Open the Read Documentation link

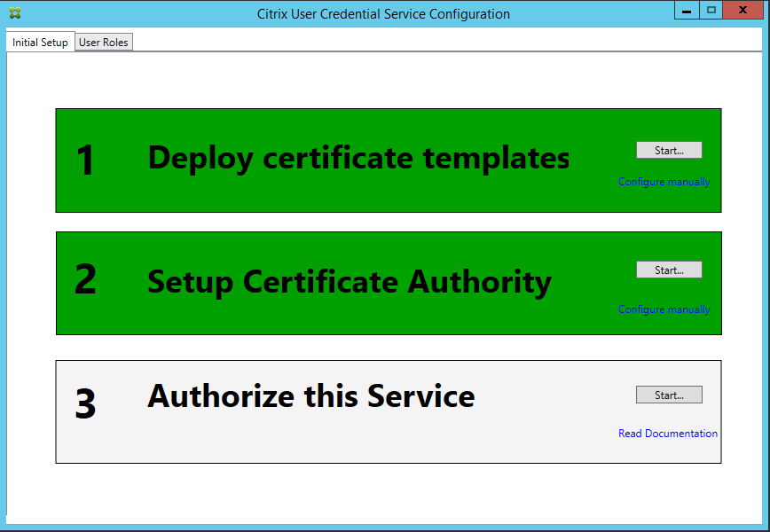[x=667, y=434]
